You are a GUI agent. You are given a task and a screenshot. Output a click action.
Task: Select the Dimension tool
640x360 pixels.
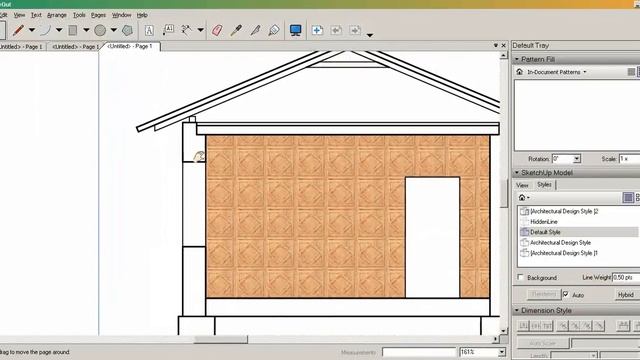pyautogui.click(x=187, y=30)
